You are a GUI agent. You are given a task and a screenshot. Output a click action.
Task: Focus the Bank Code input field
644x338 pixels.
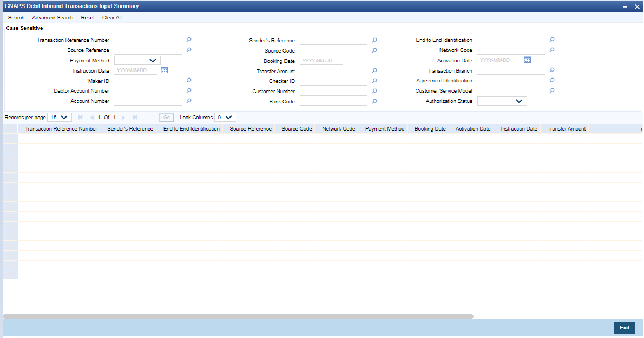[x=333, y=102]
